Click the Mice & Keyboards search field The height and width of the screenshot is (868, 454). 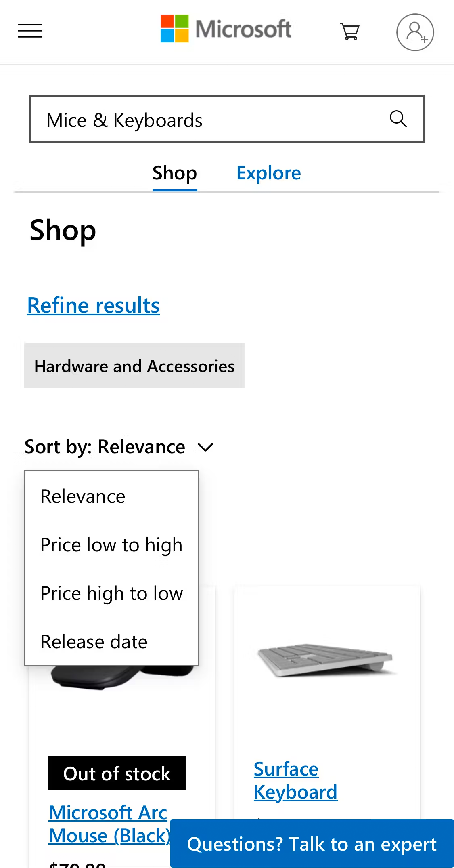[x=210, y=120]
